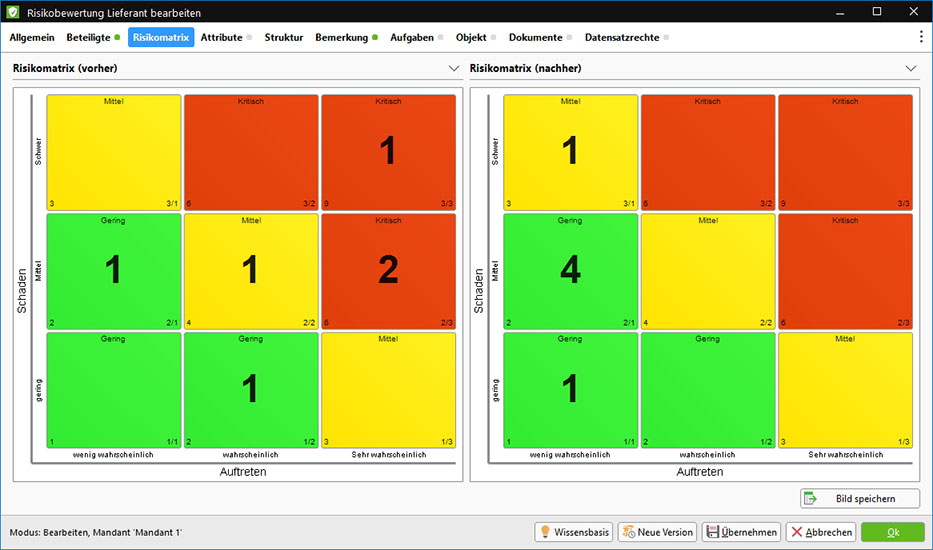This screenshot has width=933, height=550.
Task: Open the Beteiligte tab
Action: [88, 37]
